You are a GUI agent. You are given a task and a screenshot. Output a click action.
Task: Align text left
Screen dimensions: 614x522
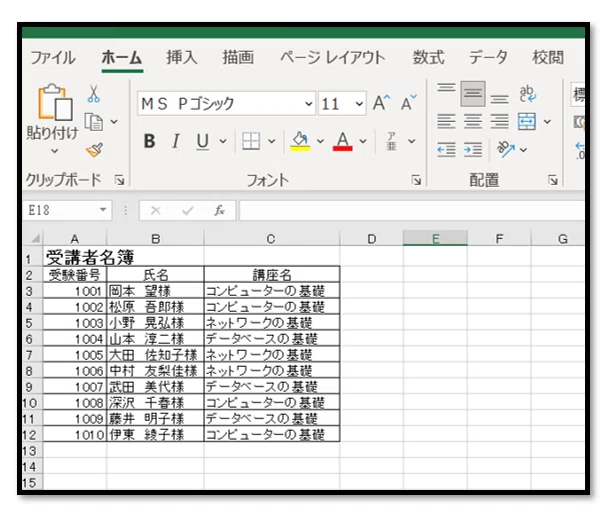tap(446, 122)
